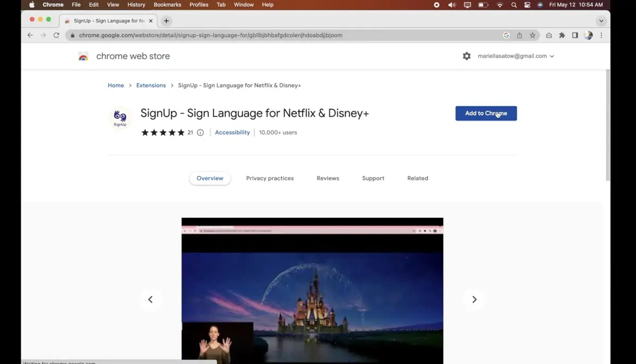Open the File menu

click(76, 5)
